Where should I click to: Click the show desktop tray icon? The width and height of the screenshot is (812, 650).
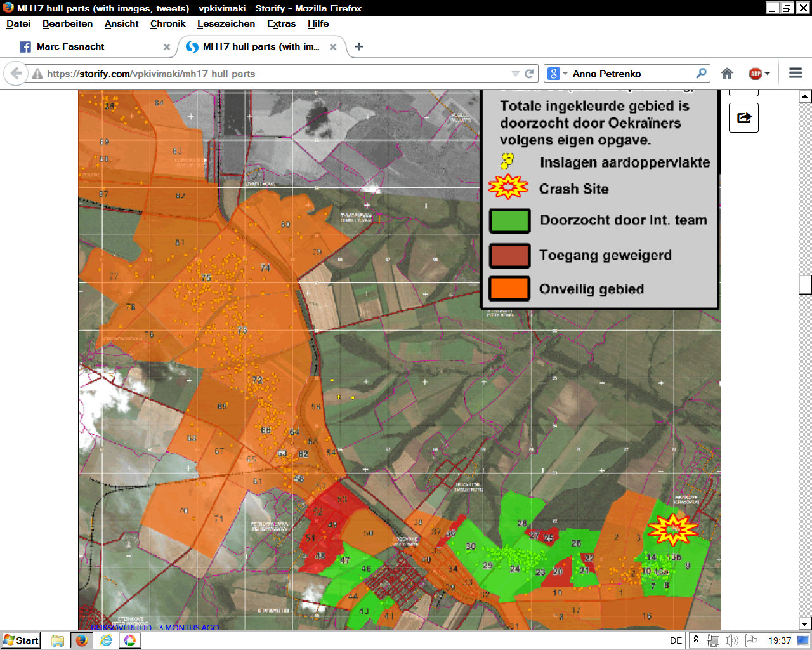[x=803, y=640]
